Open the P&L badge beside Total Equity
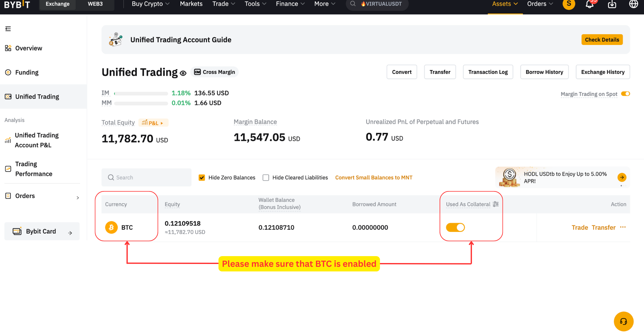 [x=153, y=123]
